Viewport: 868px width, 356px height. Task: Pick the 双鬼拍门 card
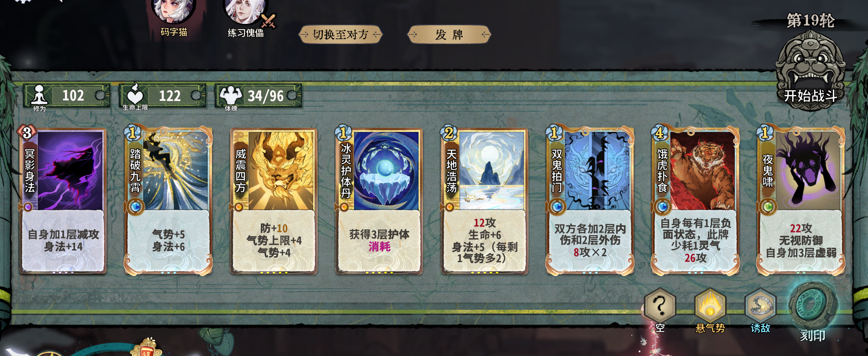coord(590,200)
